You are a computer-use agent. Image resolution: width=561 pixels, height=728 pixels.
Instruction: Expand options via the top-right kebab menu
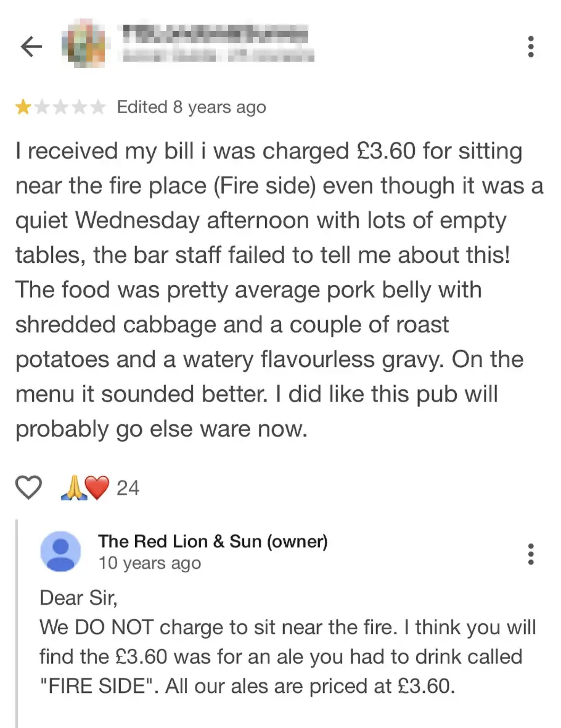coord(531,46)
